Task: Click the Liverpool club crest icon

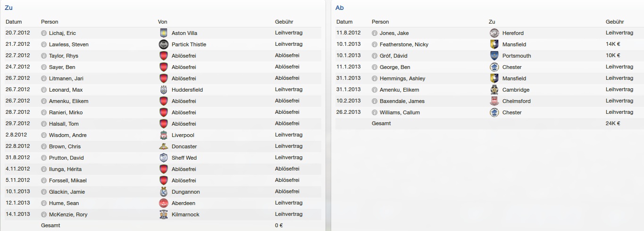Action: click(x=164, y=135)
